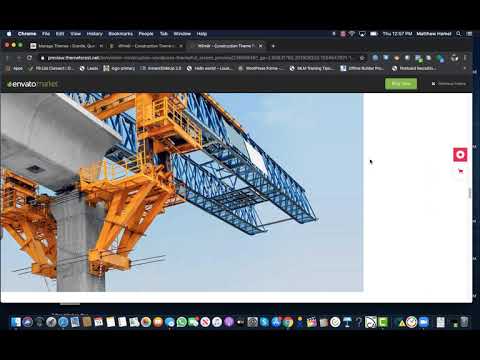Open Podcasts from the Dock
Screen dimensions: 480x360
pos(229,322)
